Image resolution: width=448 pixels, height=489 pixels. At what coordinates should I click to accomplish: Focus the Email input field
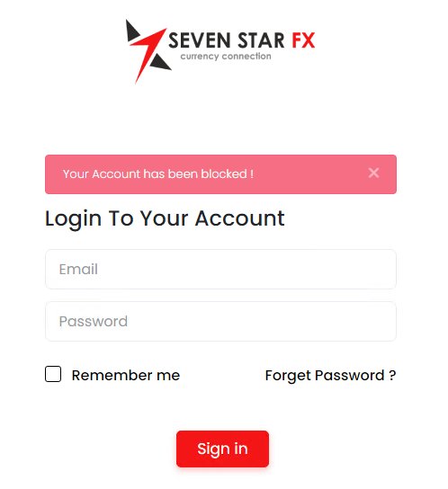220,269
